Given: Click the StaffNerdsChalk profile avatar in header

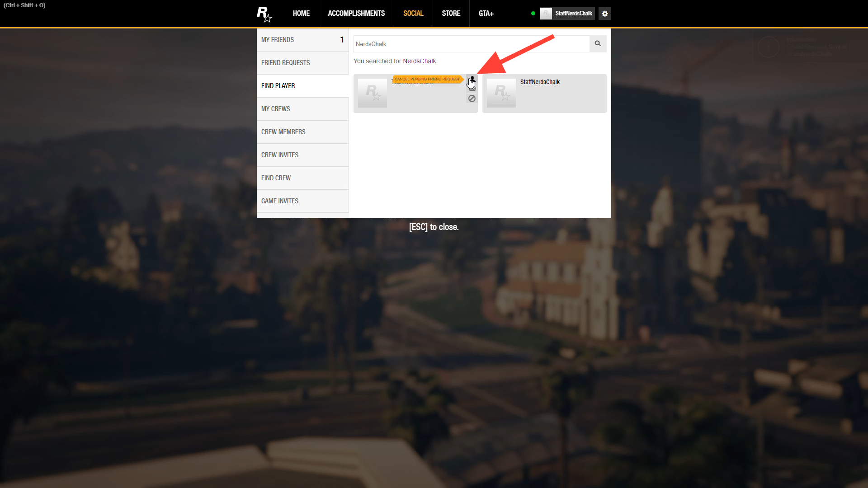Looking at the screenshot, I should pyautogui.click(x=546, y=14).
